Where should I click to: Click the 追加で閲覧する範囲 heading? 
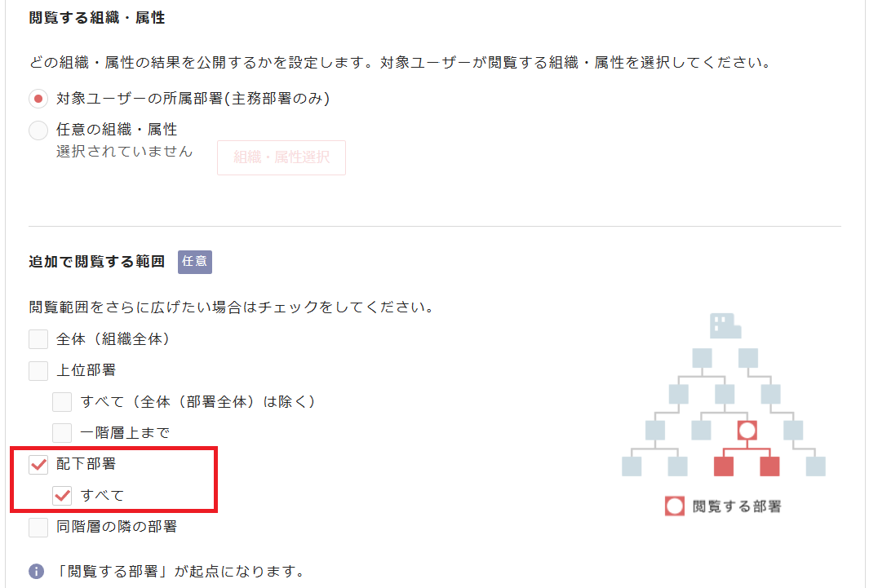click(97, 262)
